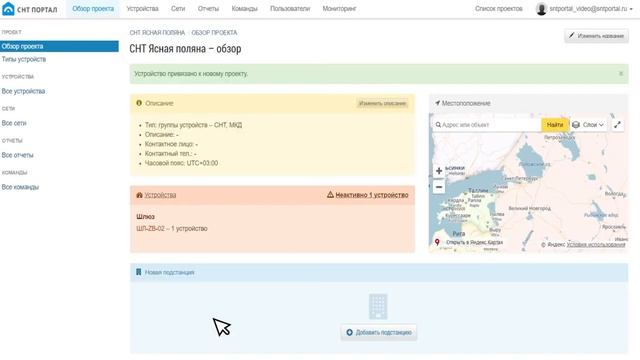Click the Часовой пояс: UTC+03:00 text

[181, 163]
